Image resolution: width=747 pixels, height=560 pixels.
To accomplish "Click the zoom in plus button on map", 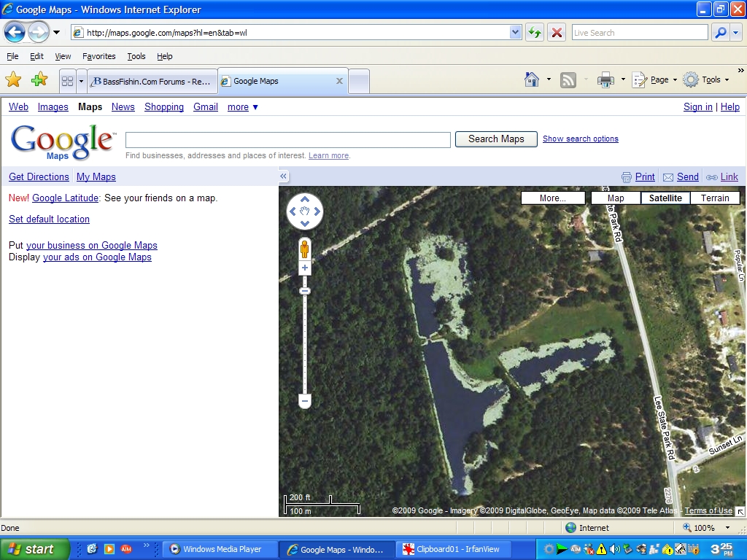I will 305,268.
